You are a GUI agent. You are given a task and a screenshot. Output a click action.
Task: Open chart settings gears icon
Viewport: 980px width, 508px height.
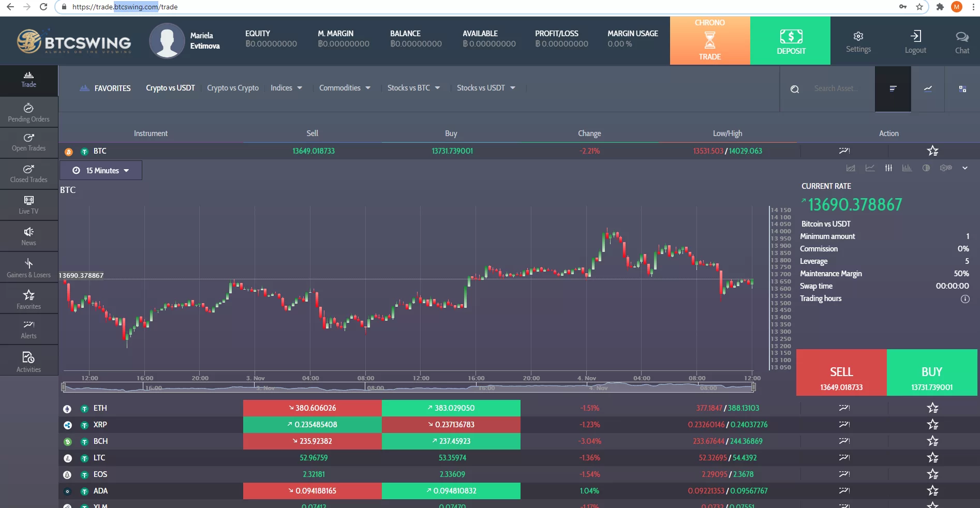[x=946, y=168]
